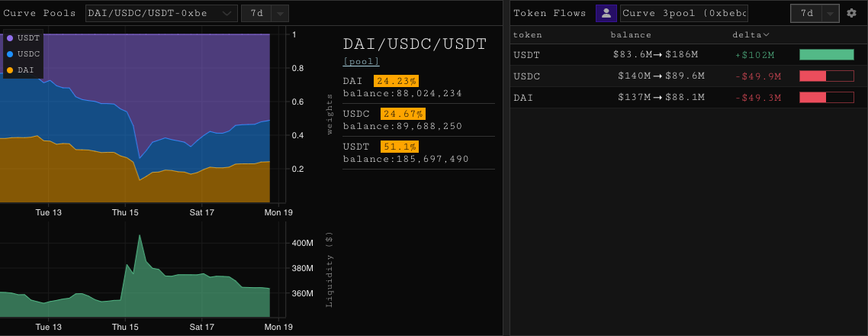Click the purple USDT legend dot
Viewport: 868px width, 336px height.
pos(10,38)
